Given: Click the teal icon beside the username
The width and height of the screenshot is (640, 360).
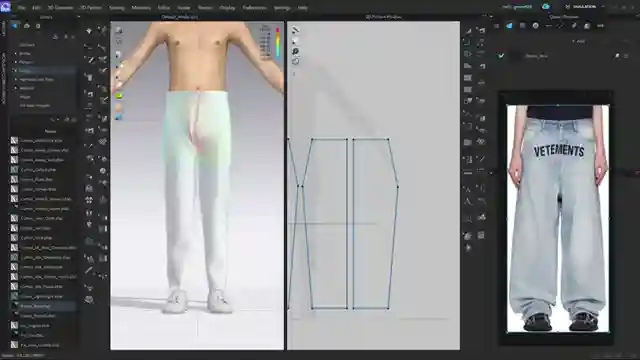Looking at the screenshot, I should pos(546,7).
